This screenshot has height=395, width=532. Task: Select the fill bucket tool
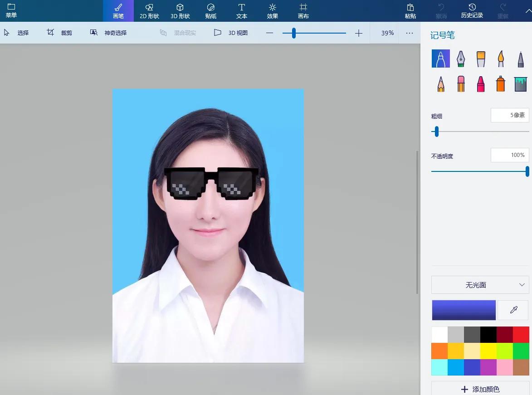point(520,83)
